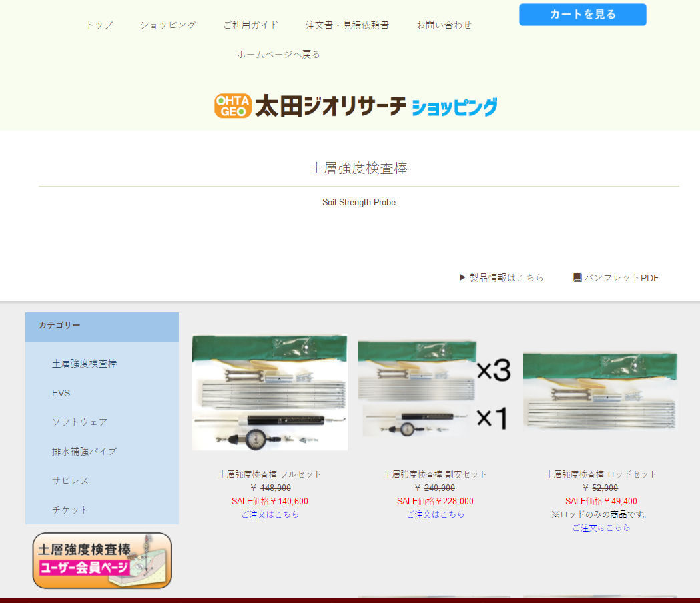Select the トップ menu item

(x=99, y=25)
